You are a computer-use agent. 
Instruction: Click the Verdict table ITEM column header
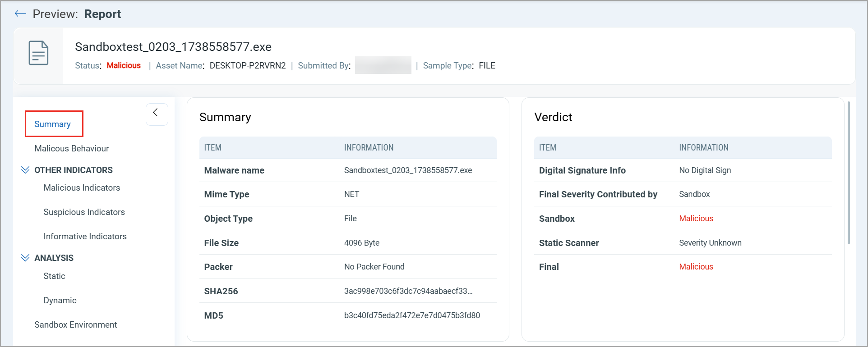(x=547, y=148)
